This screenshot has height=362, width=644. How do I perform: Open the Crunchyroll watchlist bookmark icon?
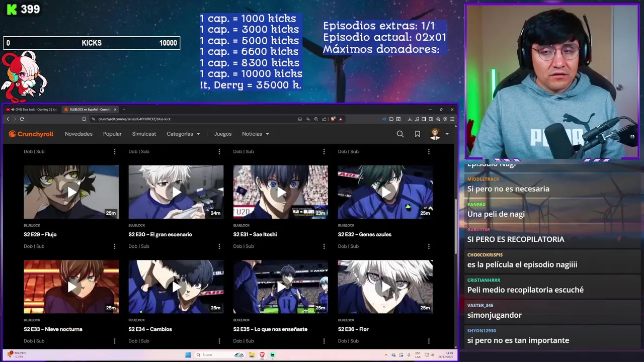click(417, 134)
